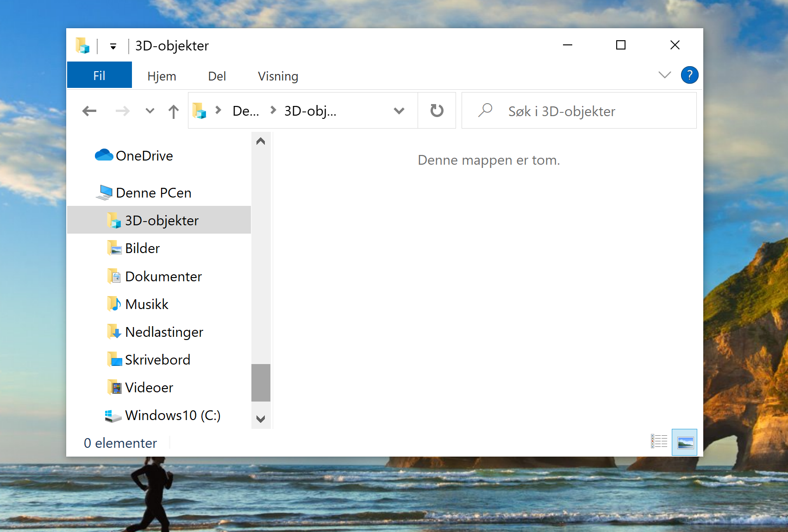The width and height of the screenshot is (788, 532).
Task: Open the Fil menu
Action: point(99,75)
